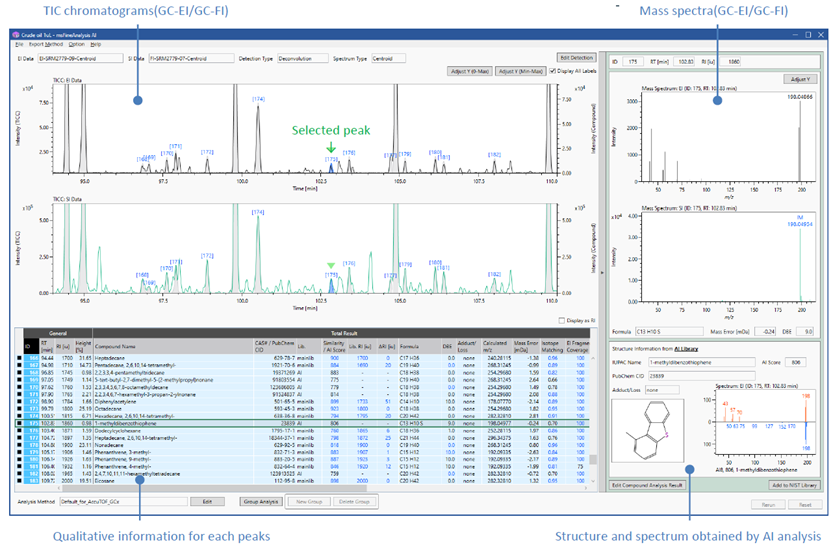Viewport: 833px width, 547px height.
Task: Click the Detection Type Deconvolution field
Action: [x=303, y=58]
